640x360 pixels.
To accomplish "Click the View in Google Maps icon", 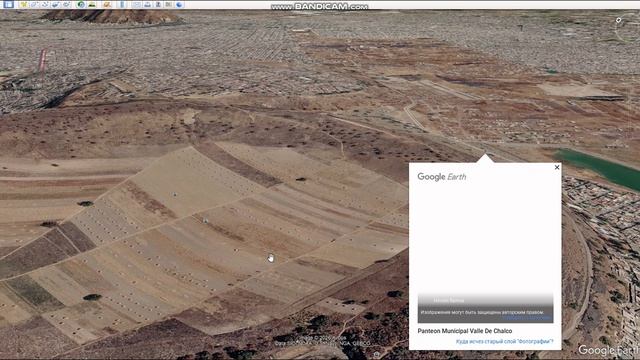I will 169,4.
